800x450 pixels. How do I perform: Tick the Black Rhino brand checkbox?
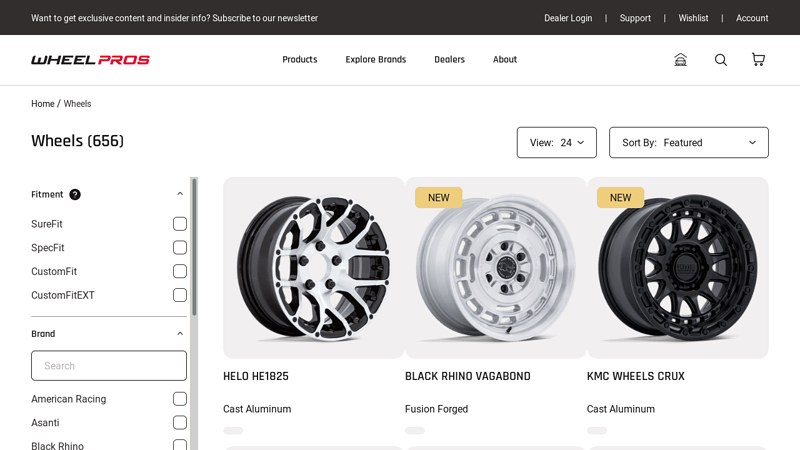pyautogui.click(x=180, y=445)
